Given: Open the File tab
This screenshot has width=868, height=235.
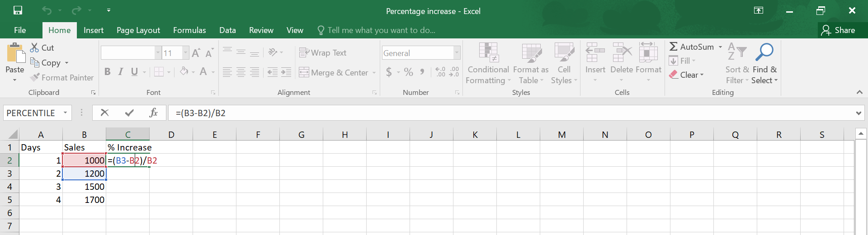Looking at the screenshot, I should click(20, 30).
